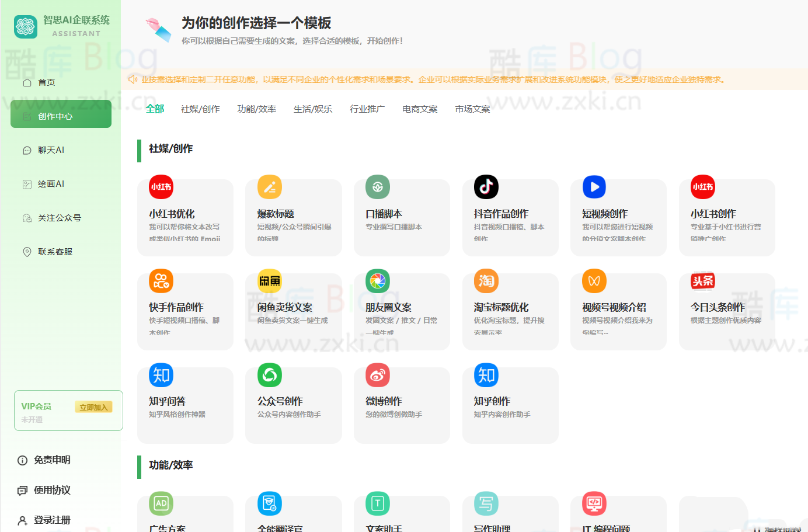Click the 闲鱼卖货文案 yellow icon
This screenshot has width=808, height=532.
[270, 281]
